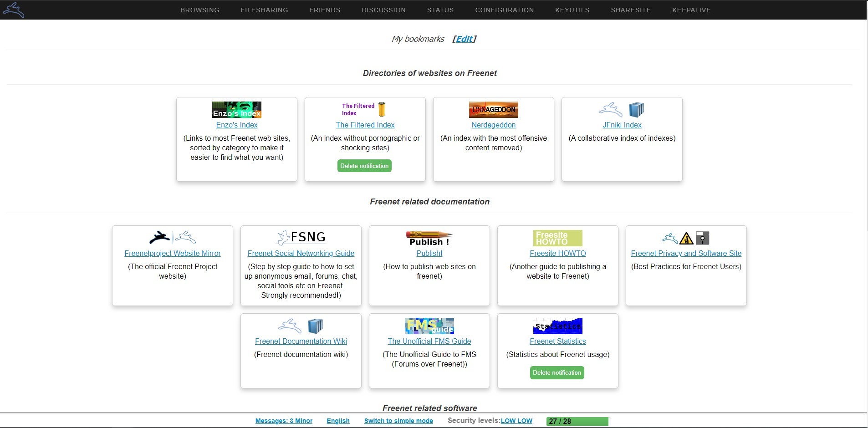Click 'Freenet related software' heading

click(x=429, y=408)
